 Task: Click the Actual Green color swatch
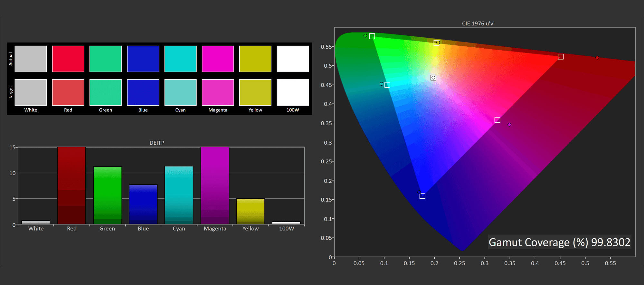coord(105,59)
